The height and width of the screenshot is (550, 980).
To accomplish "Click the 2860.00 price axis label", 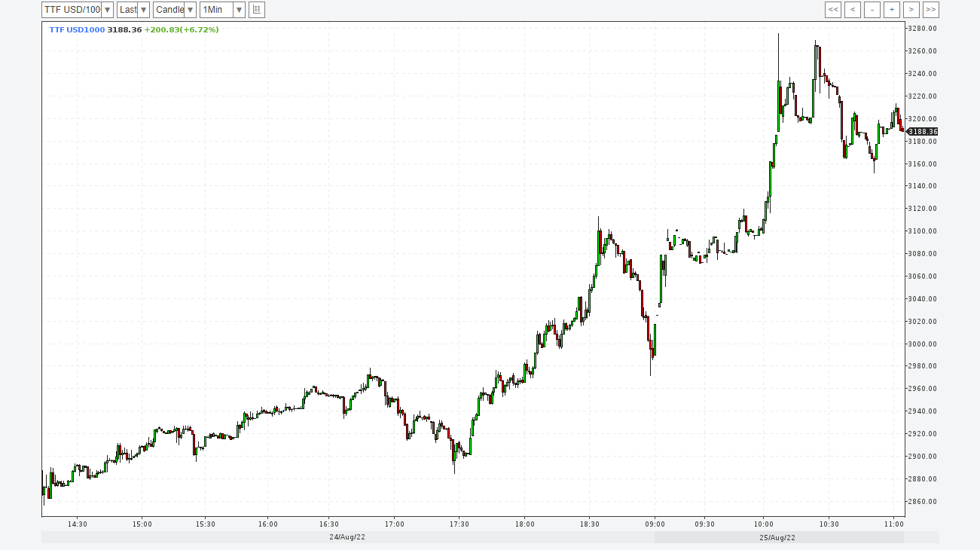I will pos(922,502).
